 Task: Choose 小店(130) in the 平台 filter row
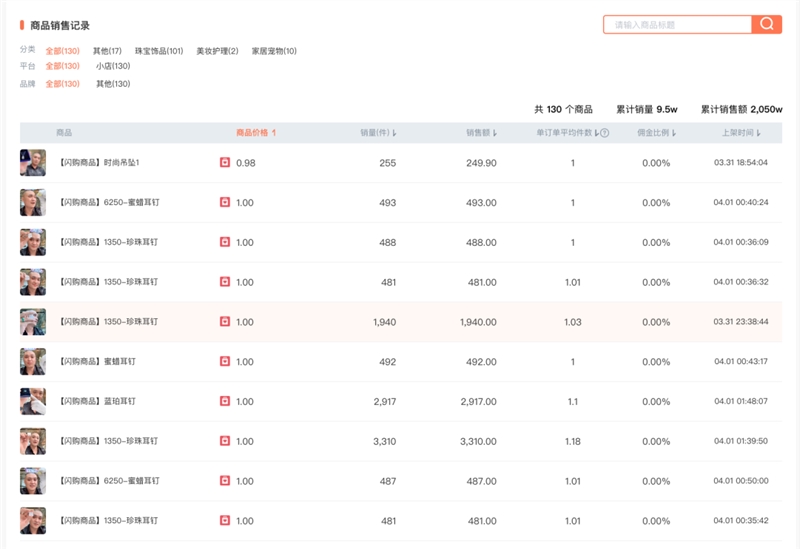(113, 67)
